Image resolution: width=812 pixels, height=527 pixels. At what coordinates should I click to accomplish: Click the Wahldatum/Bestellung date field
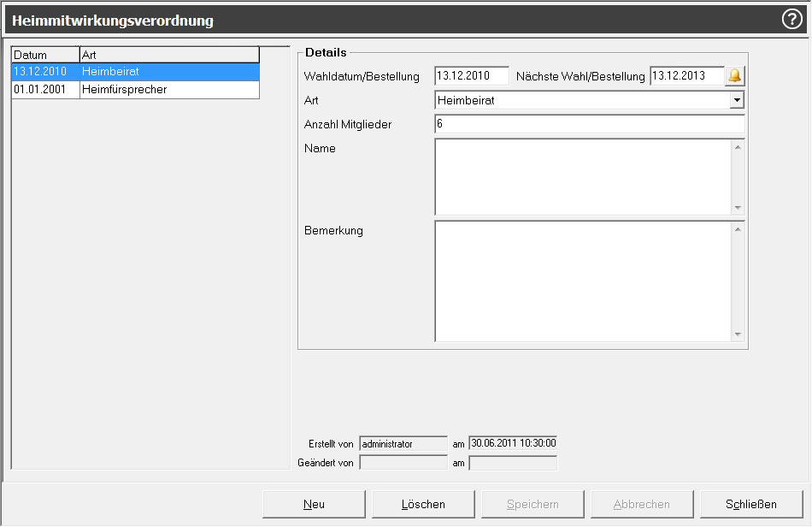(471, 76)
